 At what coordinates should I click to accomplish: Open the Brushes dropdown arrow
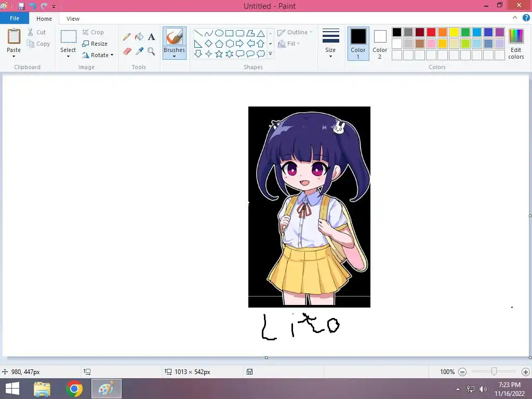[x=174, y=56]
